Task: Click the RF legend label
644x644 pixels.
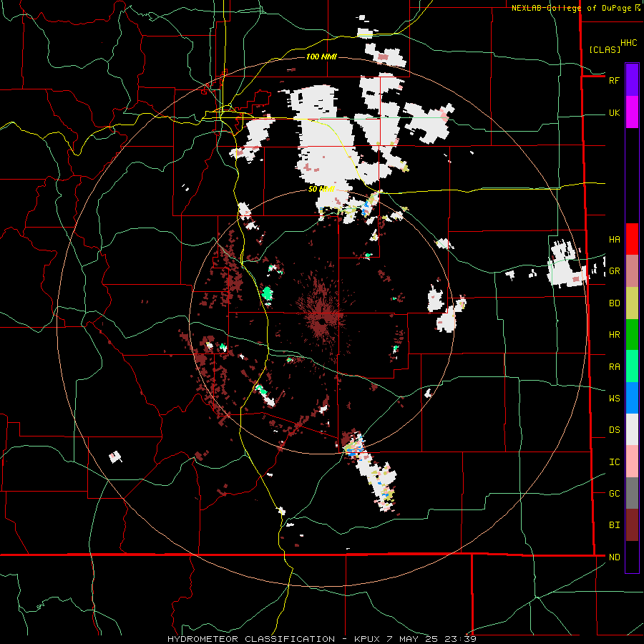Action: click(x=614, y=80)
